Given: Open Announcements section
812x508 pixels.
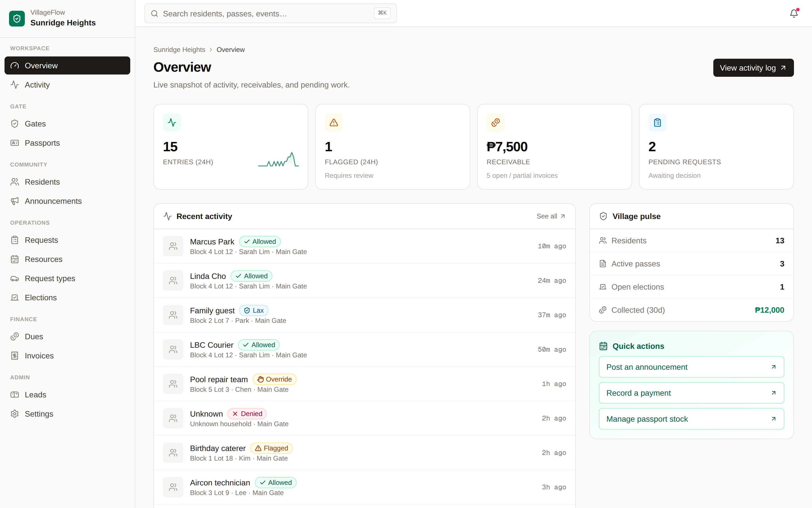Looking at the screenshot, I should (x=67, y=201).
